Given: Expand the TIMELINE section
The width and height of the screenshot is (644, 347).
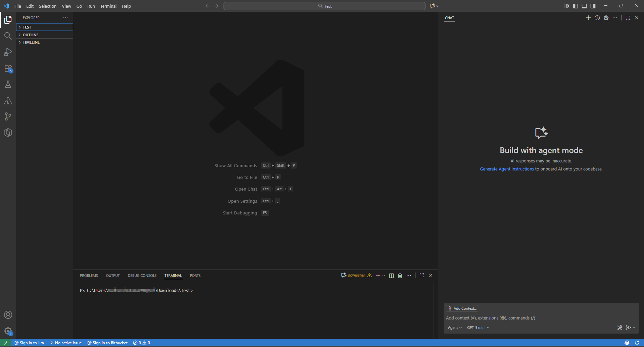Looking at the screenshot, I should tap(45, 42).
